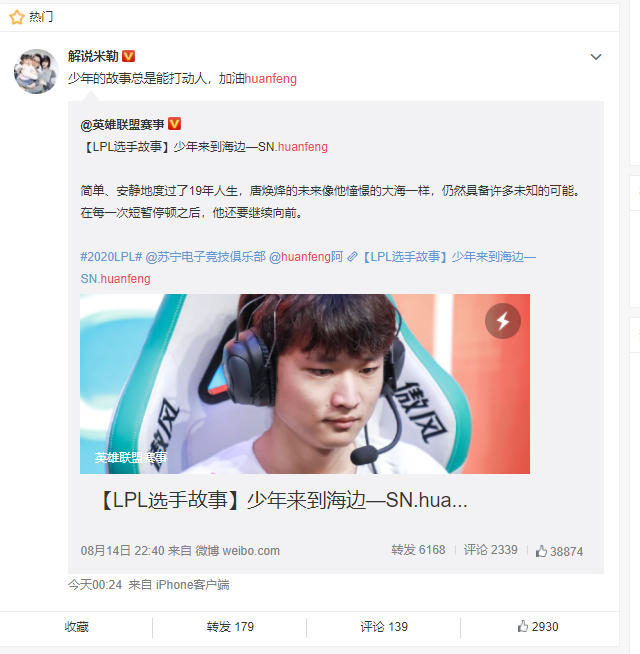
Task: Click the verified badge beside 英雄联盟赛事
Action: [x=174, y=124]
